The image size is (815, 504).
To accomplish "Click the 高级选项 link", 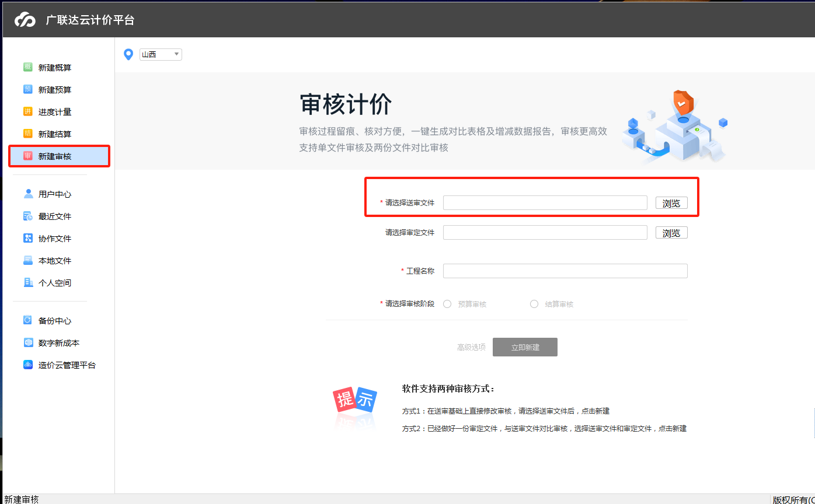I will click(x=471, y=347).
